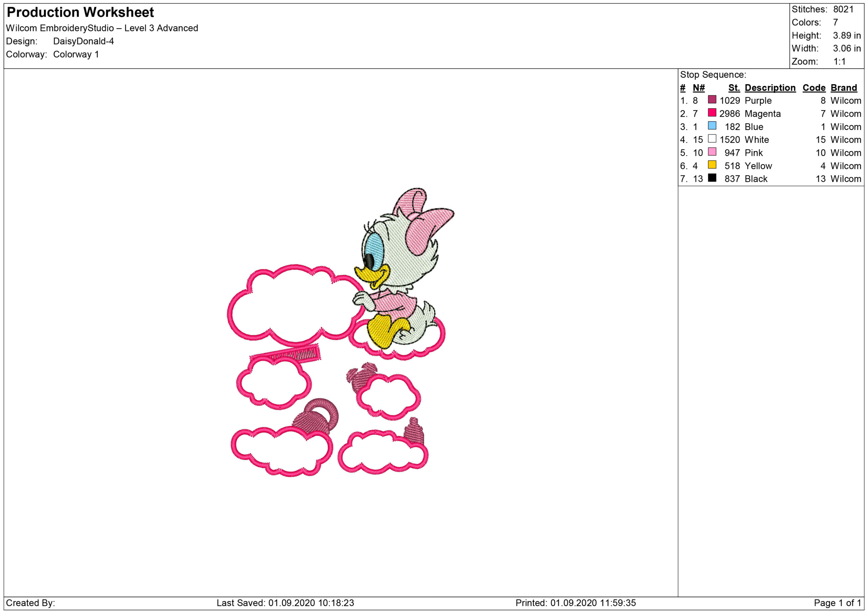Click the Magenta color swatch
Image resolution: width=868 pixels, height=611 pixels.
712,112
